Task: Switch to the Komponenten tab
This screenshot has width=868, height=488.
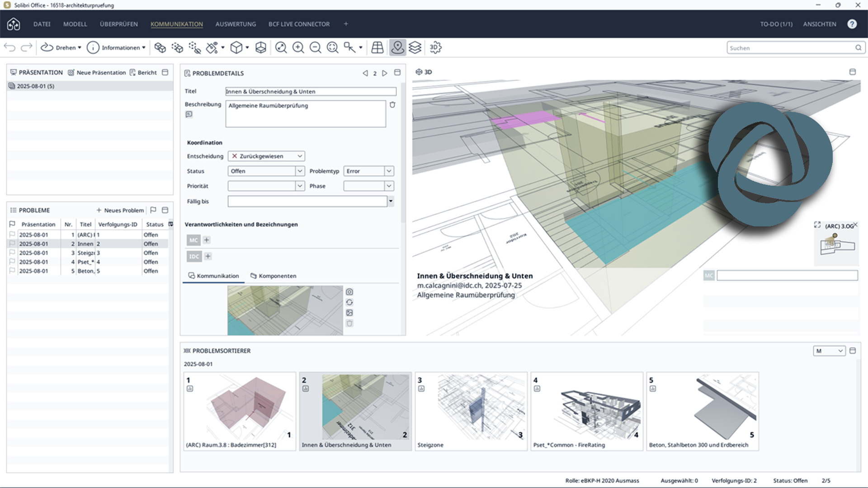Action: [x=274, y=276]
